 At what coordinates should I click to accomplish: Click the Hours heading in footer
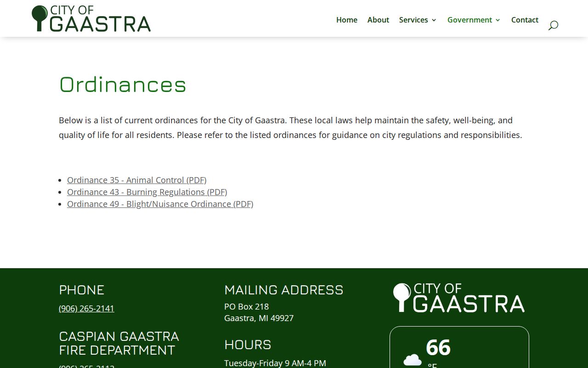point(248,345)
